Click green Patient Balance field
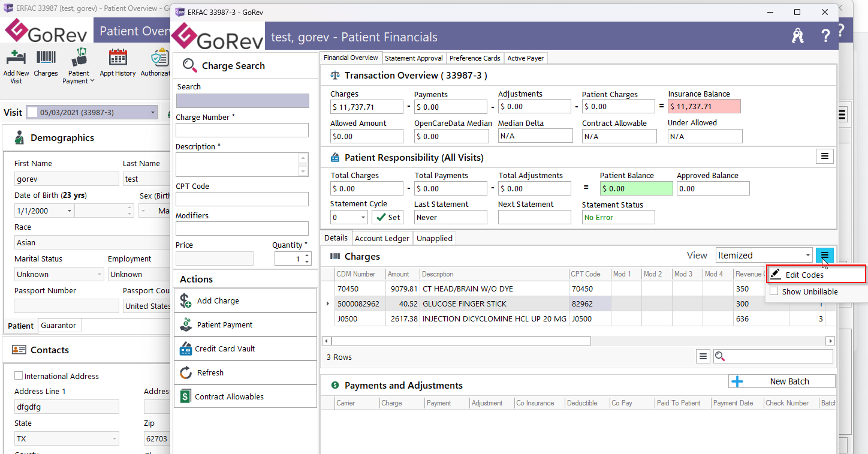This screenshot has width=868, height=454. [x=636, y=188]
